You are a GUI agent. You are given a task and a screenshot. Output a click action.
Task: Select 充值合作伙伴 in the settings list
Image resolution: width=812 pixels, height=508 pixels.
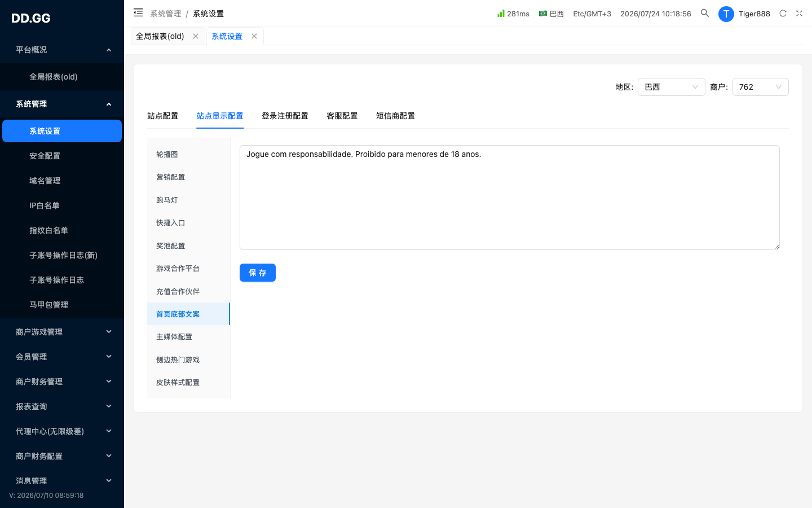pos(188,291)
